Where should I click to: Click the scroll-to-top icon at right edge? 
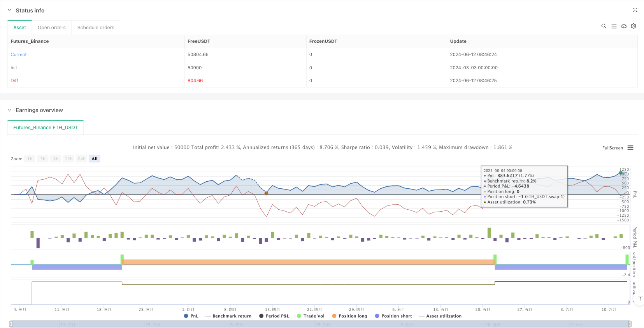pyautogui.click(x=640, y=298)
